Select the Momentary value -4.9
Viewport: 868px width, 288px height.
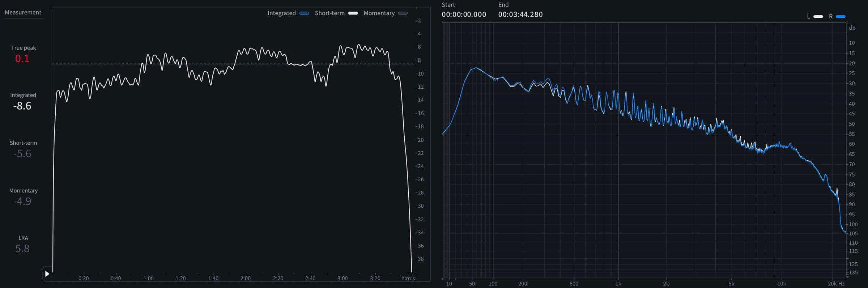(22, 201)
